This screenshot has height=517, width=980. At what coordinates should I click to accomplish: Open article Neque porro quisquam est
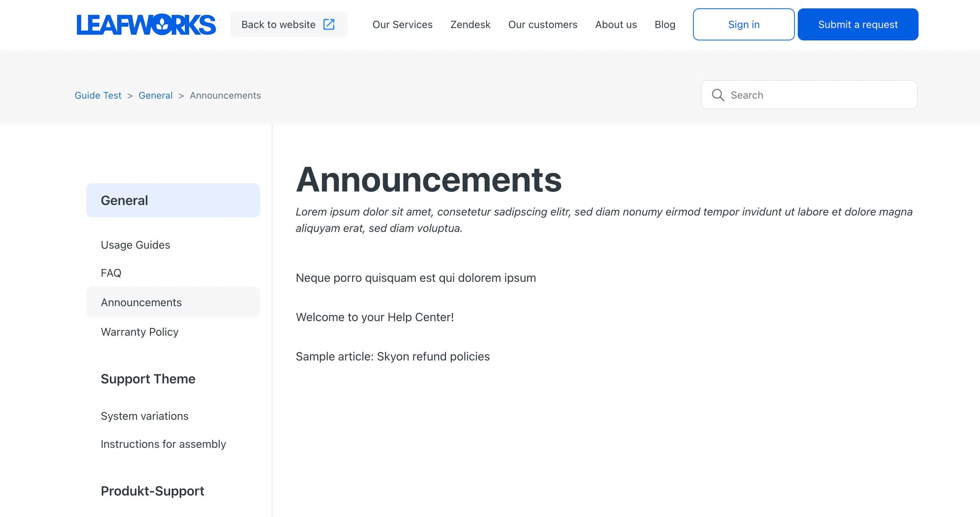pyautogui.click(x=415, y=278)
